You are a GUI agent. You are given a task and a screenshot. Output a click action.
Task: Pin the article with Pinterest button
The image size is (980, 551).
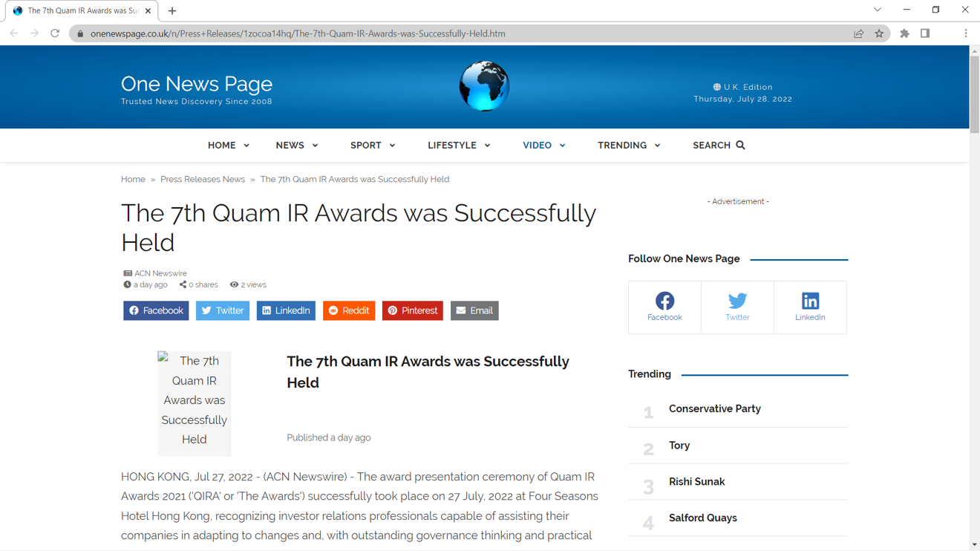click(x=413, y=310)
